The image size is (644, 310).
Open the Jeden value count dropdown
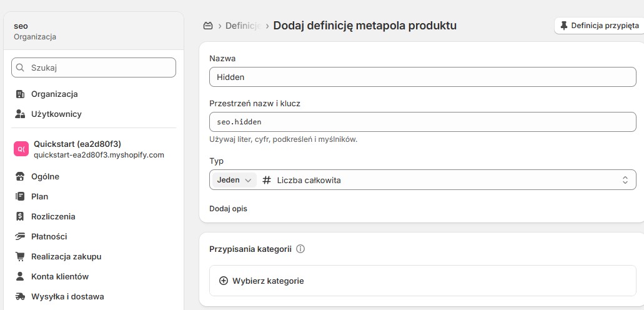(234, 180)
